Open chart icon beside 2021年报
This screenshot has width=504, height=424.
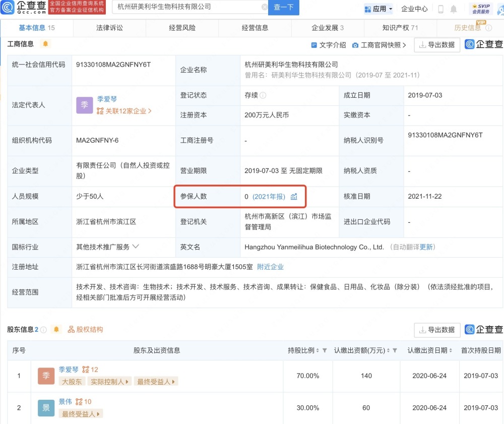tap(294, 197)
